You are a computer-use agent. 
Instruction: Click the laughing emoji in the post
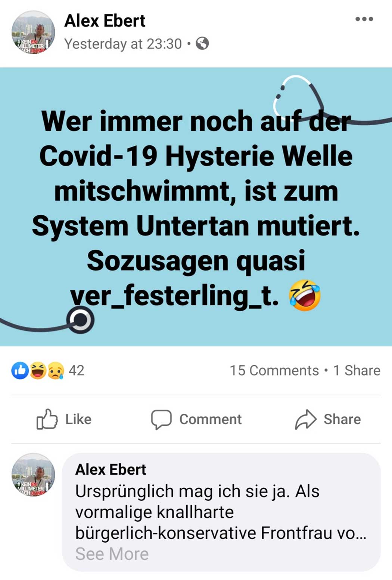305,295
